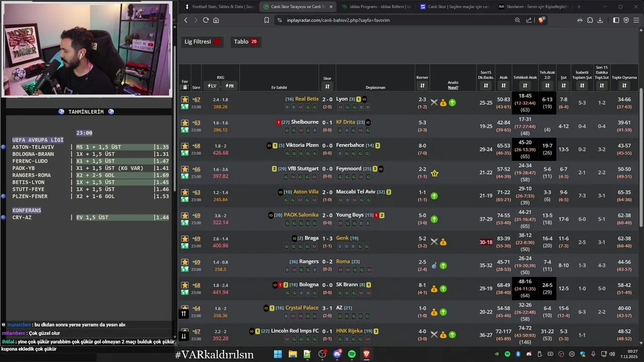Open Real Betis match minute 67 link
The width and height of the screenshot is (644, 362).
pyautogui.click(x=196, y=100)
